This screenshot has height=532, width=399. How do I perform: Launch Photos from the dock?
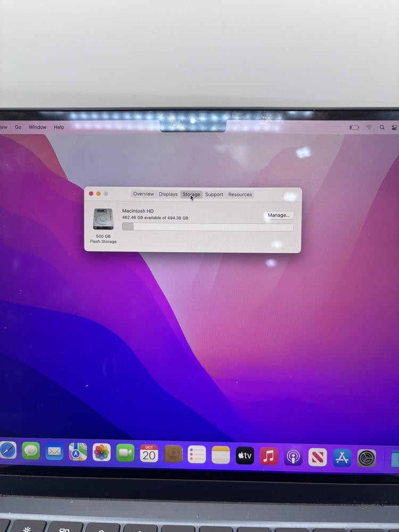(x=102, y=453)
